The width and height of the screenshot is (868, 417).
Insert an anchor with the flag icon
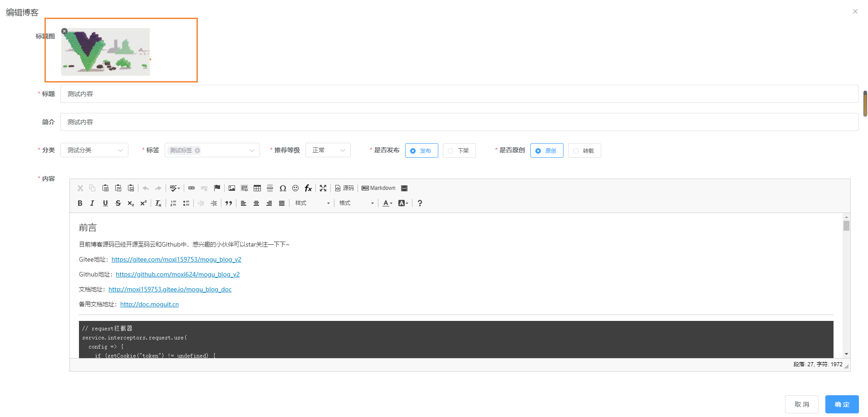coord(217,188)
